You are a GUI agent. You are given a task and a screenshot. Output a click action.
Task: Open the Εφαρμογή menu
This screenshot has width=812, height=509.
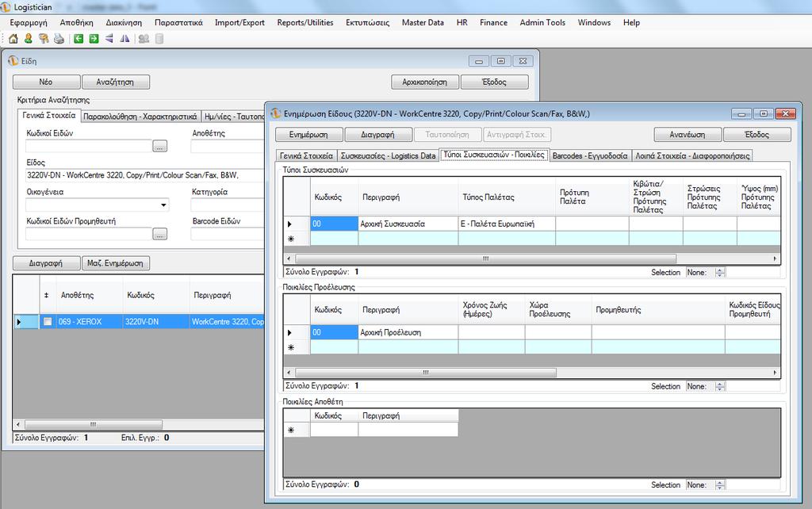point(29,23)
